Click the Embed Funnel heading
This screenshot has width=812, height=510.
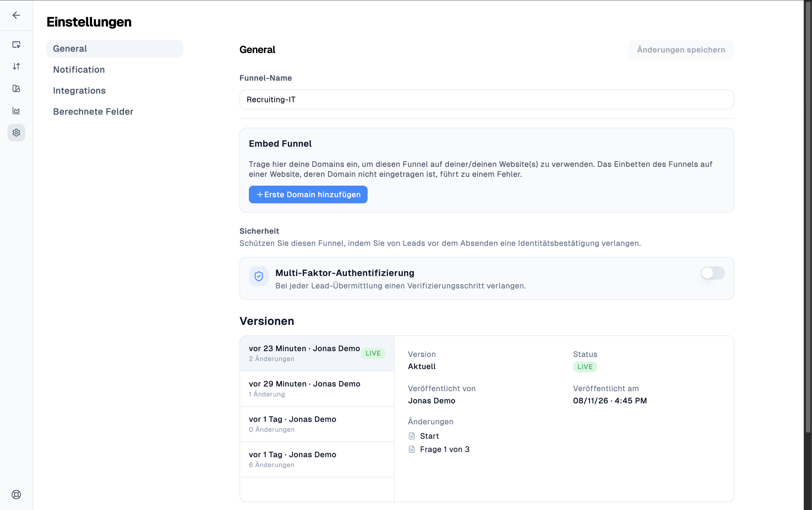tap(280, 144)
